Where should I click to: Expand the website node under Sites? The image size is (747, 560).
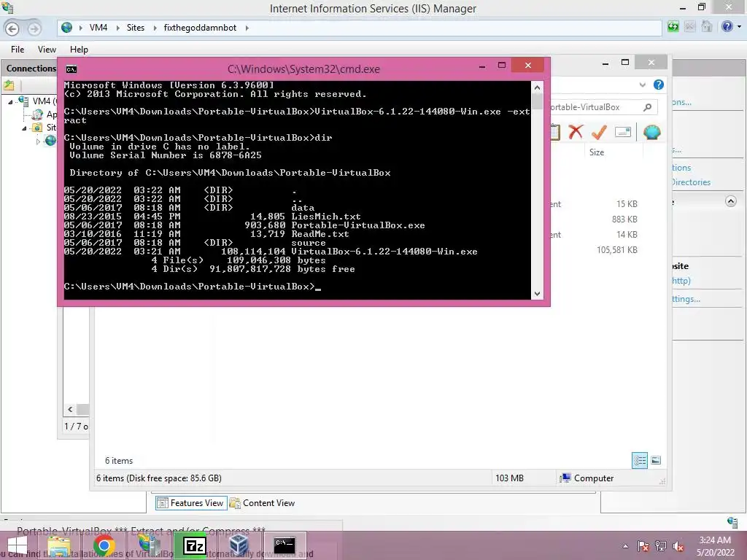click(x=38, y=141)
